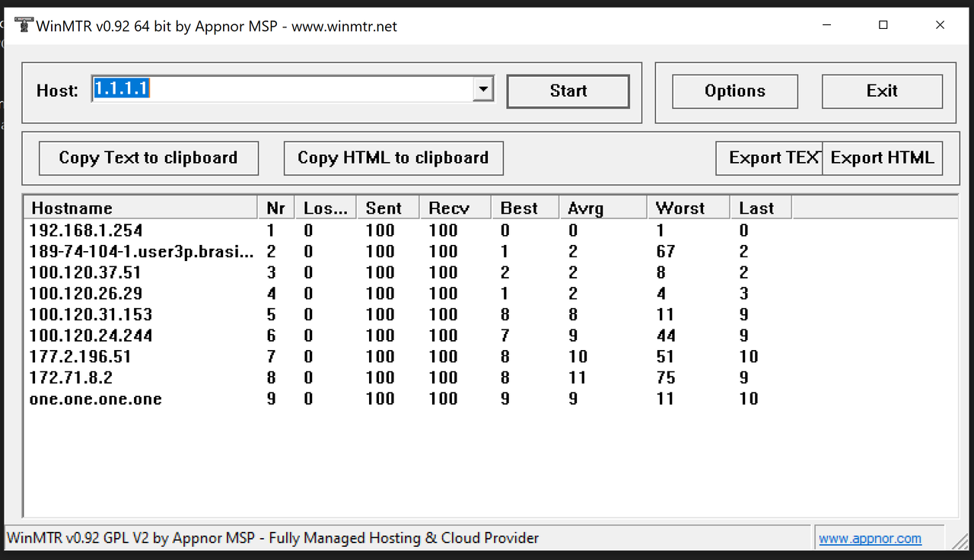Click the Worst value 75 for 172.71.8.2
This screenshot has width=974, height=560.
[666, 378]
